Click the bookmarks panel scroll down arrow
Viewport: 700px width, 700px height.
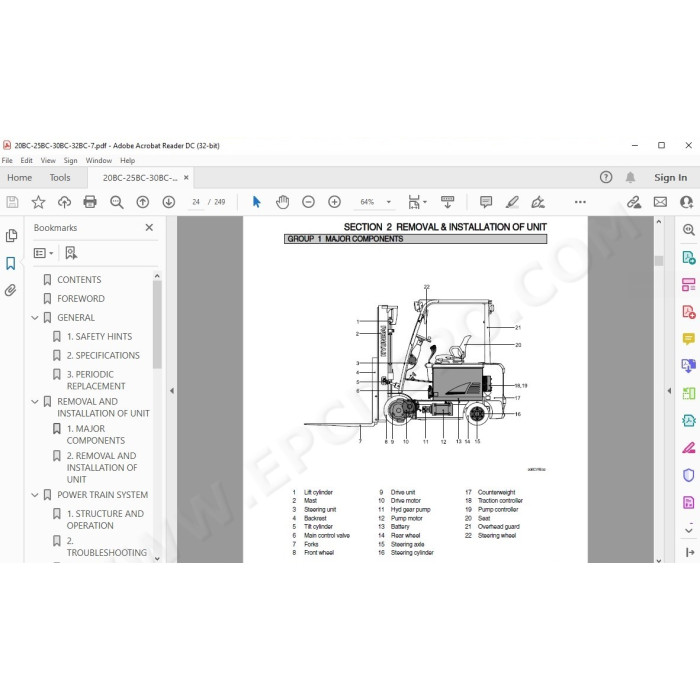[157, 558]
